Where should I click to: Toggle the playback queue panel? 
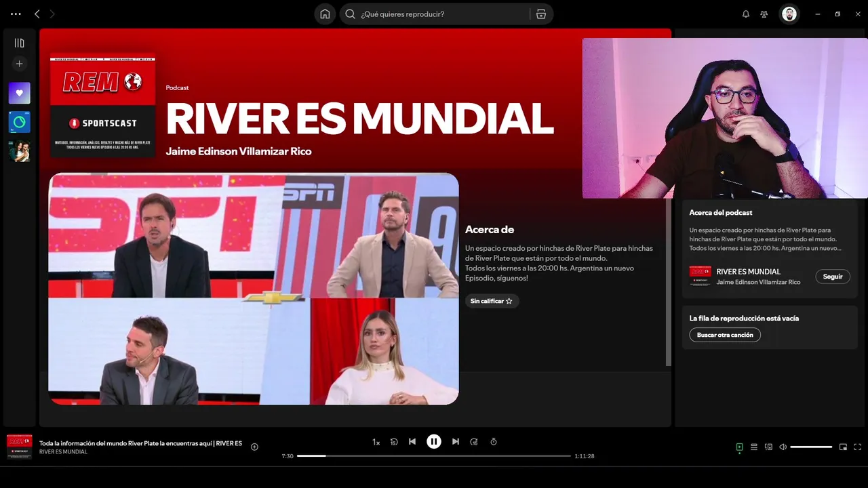[754, 447]
